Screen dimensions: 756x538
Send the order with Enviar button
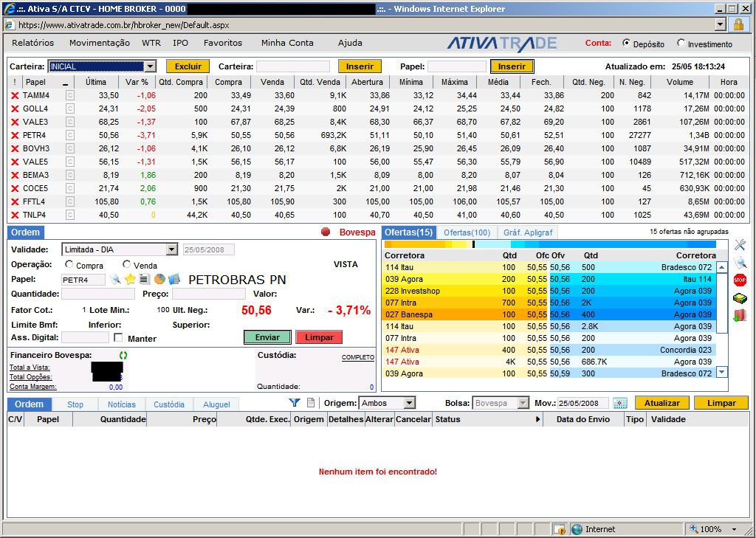tap(267, 337)
